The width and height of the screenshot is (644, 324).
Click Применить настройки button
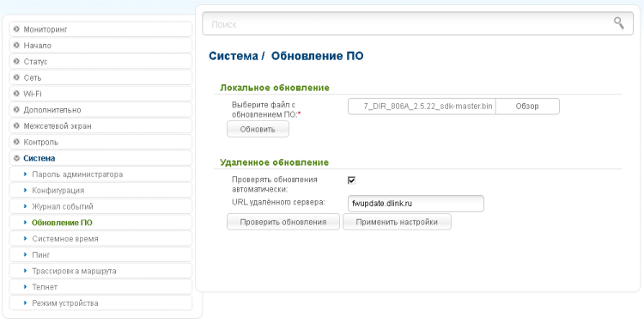(x=397, y=222)
